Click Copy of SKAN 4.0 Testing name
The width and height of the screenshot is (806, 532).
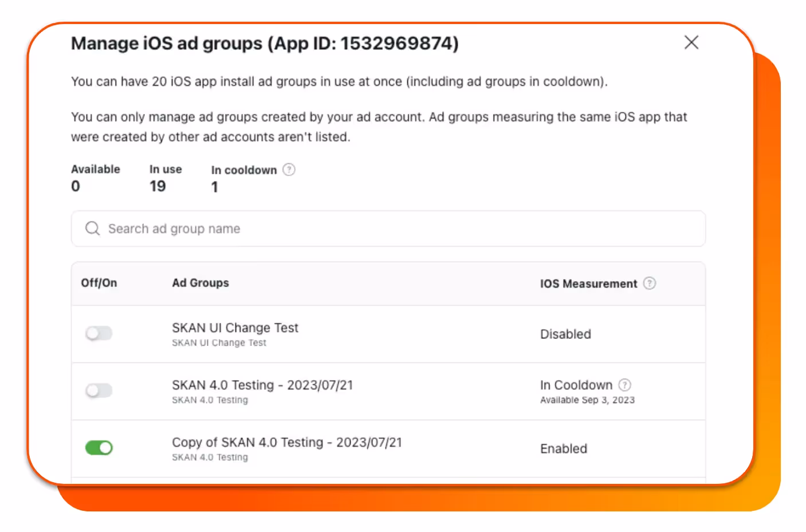coord(287,442)
